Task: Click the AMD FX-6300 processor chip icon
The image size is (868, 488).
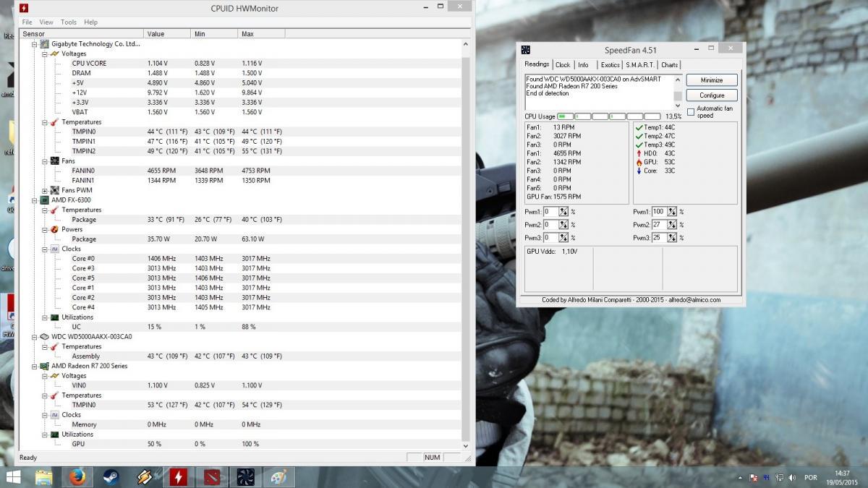Action: (44, 200)
